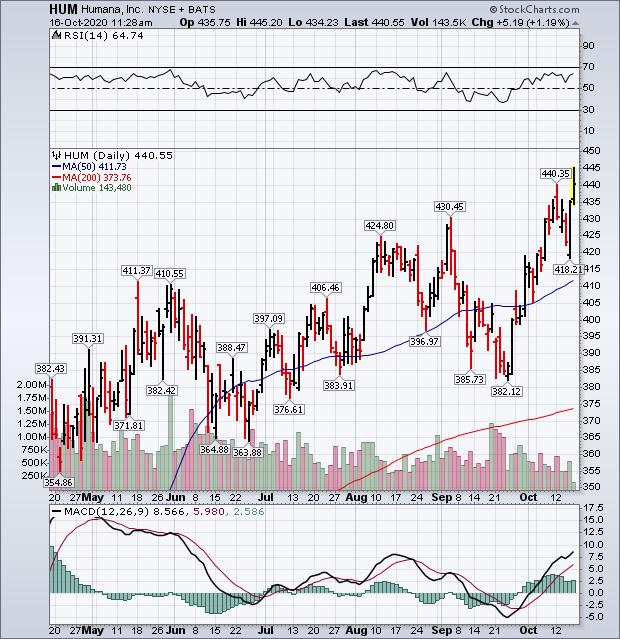
Task: Select the MACD(12,26,9) indicator label
Action: tap(98, 510)
